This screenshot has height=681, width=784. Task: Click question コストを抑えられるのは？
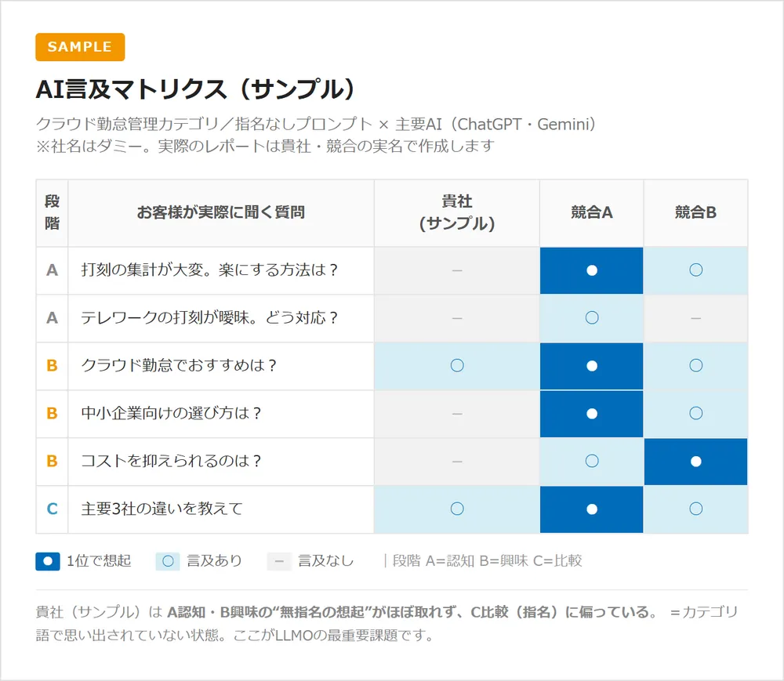coord(171,461)
